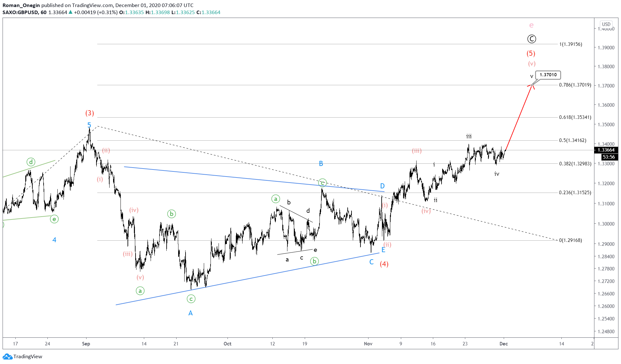The width and height of the screenshot is (621, 364).
Task: Click the circled green e label on the left
Action: coord(54,219)
